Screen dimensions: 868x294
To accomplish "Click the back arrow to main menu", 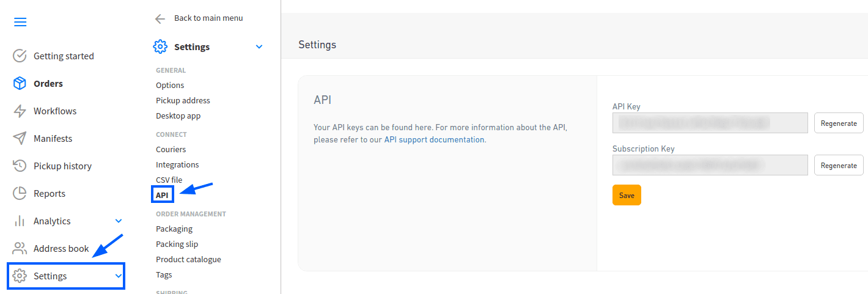I will [160, 18].
